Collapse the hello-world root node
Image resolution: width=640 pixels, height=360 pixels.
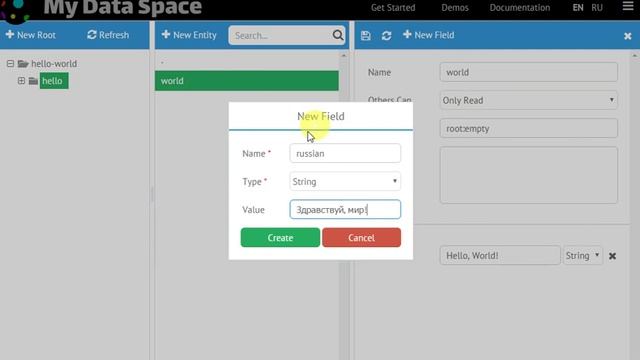[x=10, y=64]
